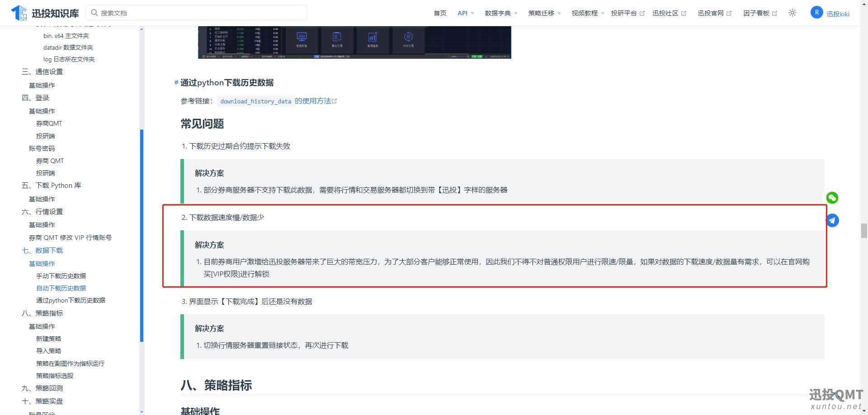868x415 pixels.
Task: Select 基础操作 under 七、数据下载
Action: [x=42, y=263]
